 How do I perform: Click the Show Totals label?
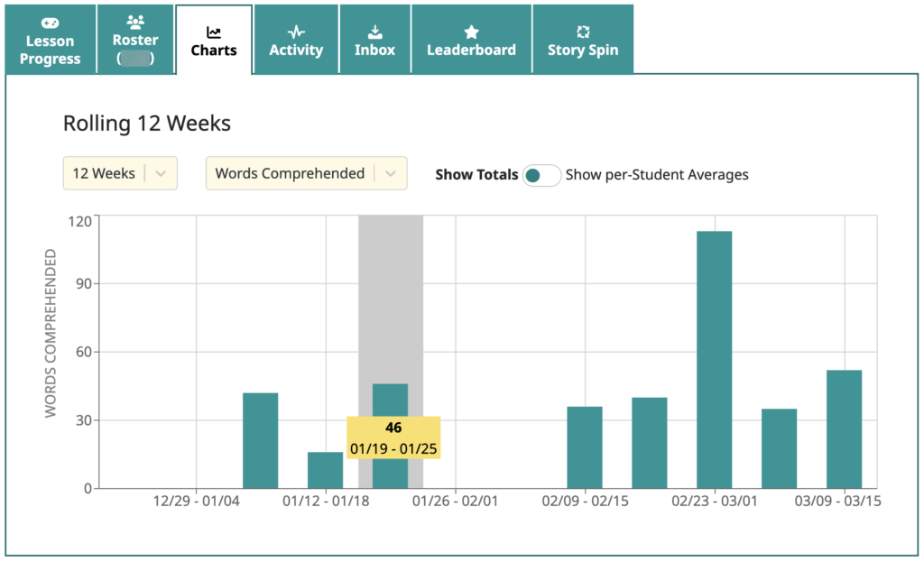pyautogui.click(x=476, y=175)
